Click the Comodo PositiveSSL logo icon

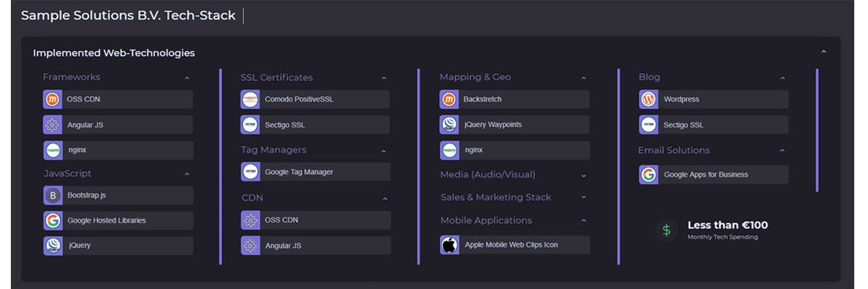coord(250,100)
